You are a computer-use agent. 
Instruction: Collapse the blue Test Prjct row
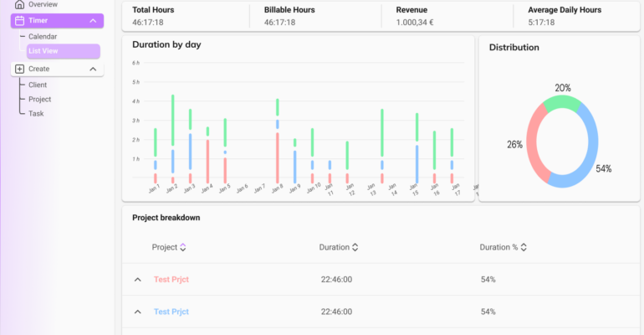click(x=138, y=312)
